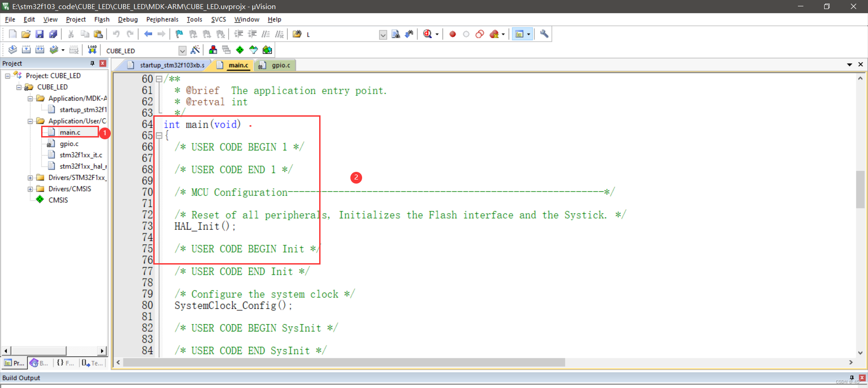The height and width of the screenshot is (388, 868).
Task: Open the batch build dropdown arrow
Action: pyautogui.click(x=63, y=50)
